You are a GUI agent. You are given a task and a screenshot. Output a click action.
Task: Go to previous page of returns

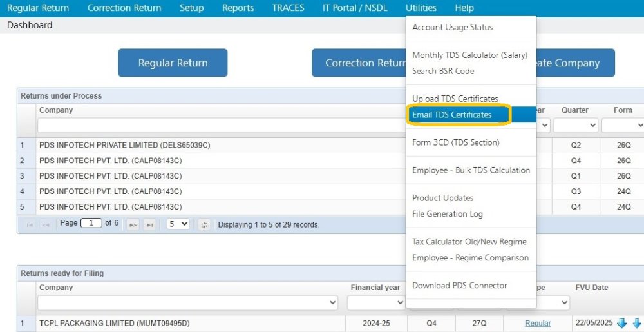point(45,224)
